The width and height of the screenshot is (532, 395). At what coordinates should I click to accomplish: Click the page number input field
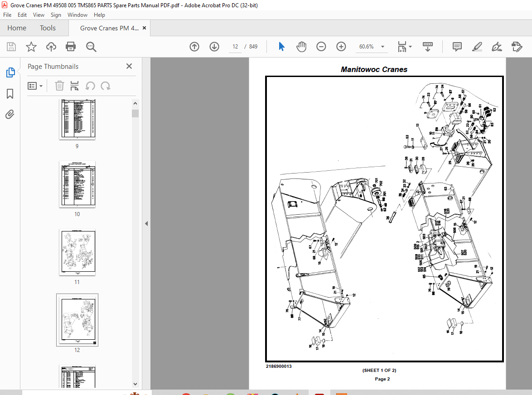[x=236, y=47]
